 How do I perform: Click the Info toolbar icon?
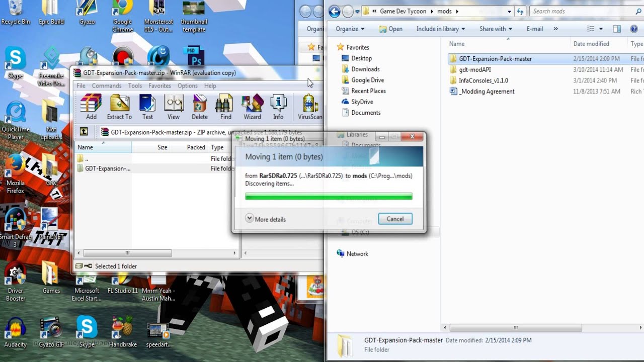click(278, 107)
